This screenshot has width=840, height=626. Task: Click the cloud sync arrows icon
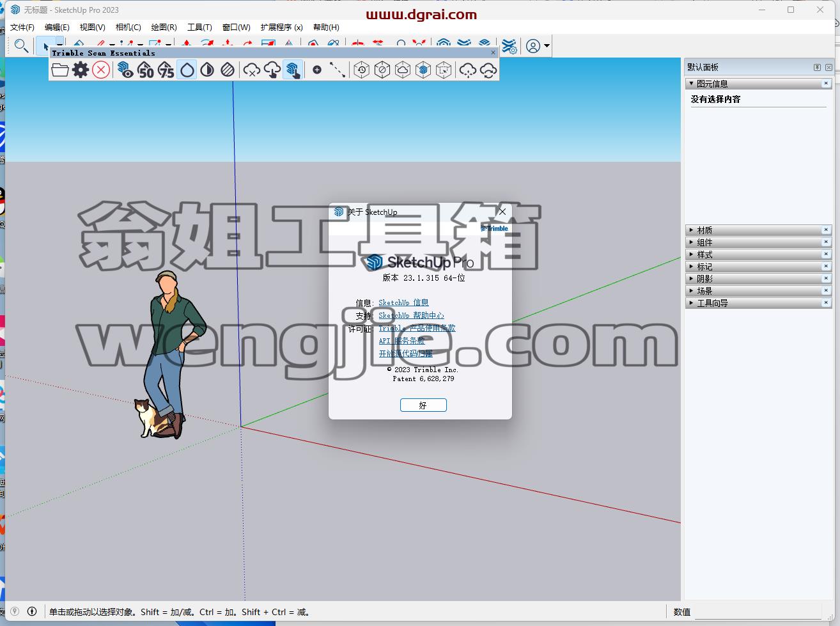coord(488,70)
